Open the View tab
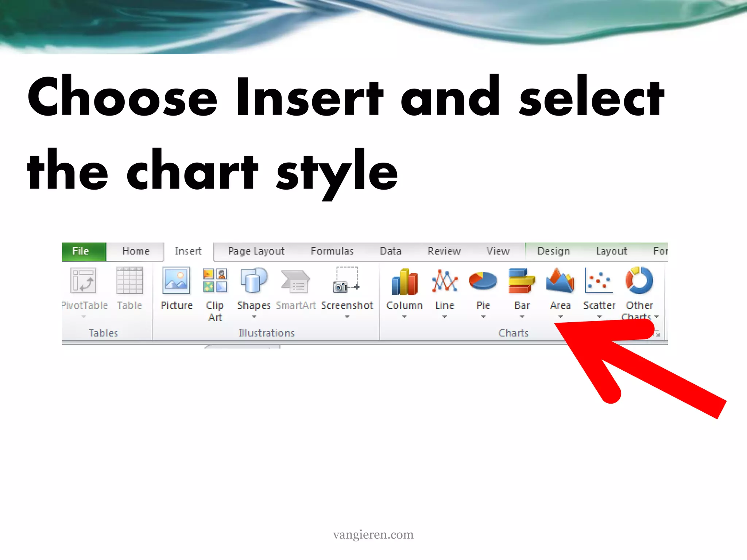The image size is (747, 560). pos(498,252)
